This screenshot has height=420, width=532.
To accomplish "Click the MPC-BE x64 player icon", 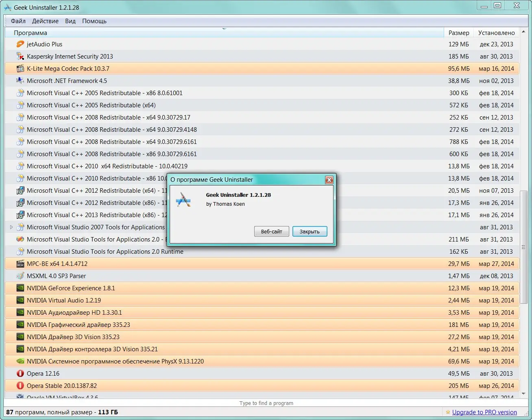I will pyautogui.click(x=20, y=263).
